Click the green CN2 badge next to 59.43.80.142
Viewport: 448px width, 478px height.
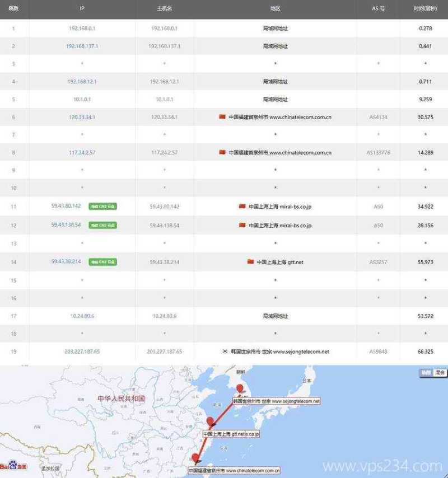[x=102, y=207]
